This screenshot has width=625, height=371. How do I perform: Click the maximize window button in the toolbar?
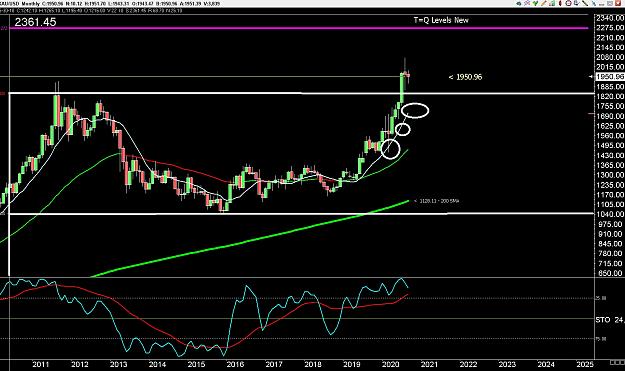[610, 3]
